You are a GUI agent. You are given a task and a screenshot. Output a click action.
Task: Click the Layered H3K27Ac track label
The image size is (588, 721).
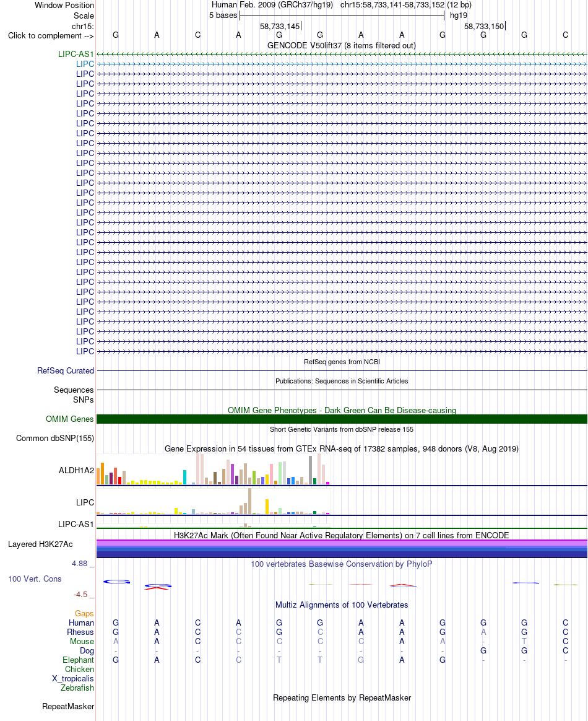pos(40,544)
